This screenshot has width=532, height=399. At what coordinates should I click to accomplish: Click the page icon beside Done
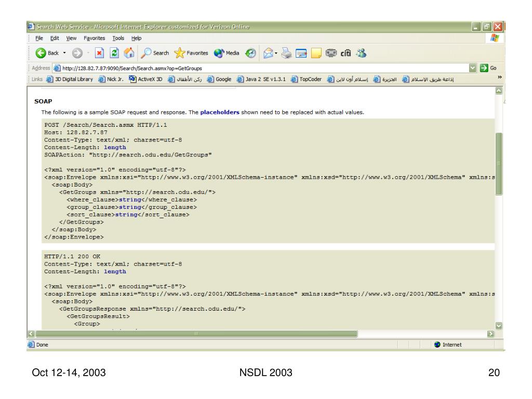click(31, 344)
